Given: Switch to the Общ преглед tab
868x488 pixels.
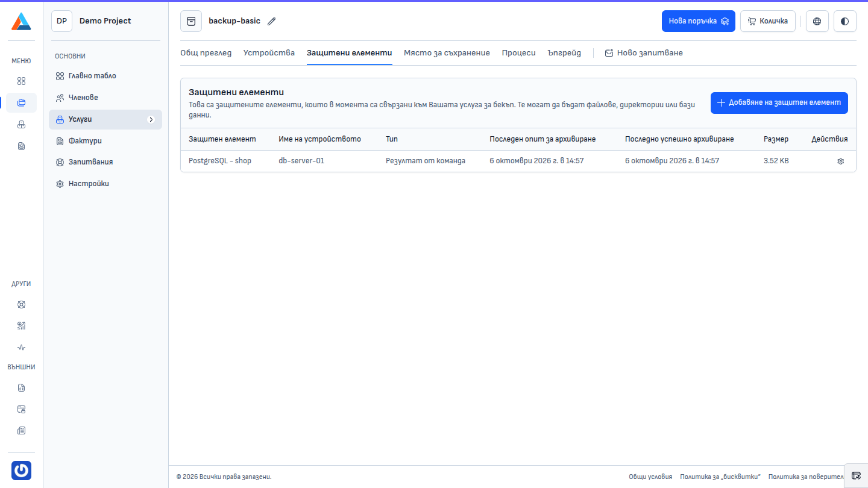Looking at the screenshot, I should tap(206, 53).
